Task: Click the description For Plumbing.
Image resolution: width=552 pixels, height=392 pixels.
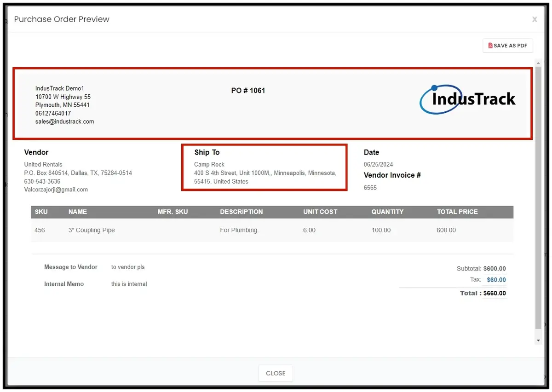Action: 239,230
